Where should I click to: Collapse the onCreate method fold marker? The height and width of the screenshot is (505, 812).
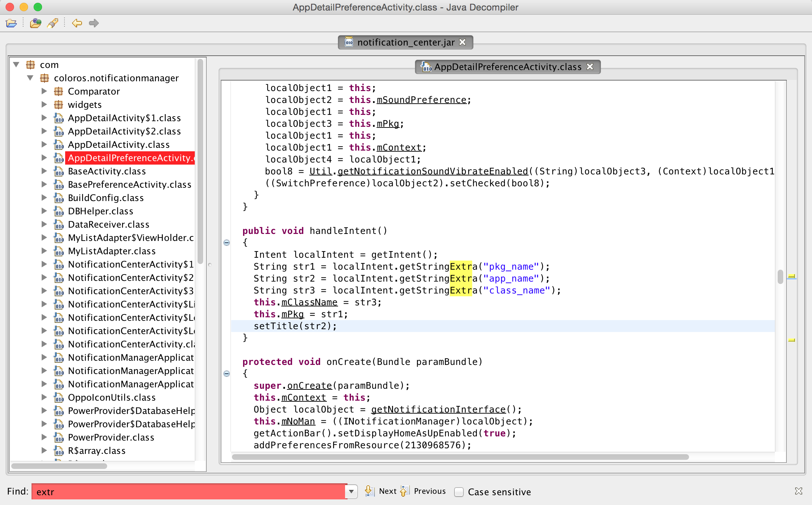[227, 374]
